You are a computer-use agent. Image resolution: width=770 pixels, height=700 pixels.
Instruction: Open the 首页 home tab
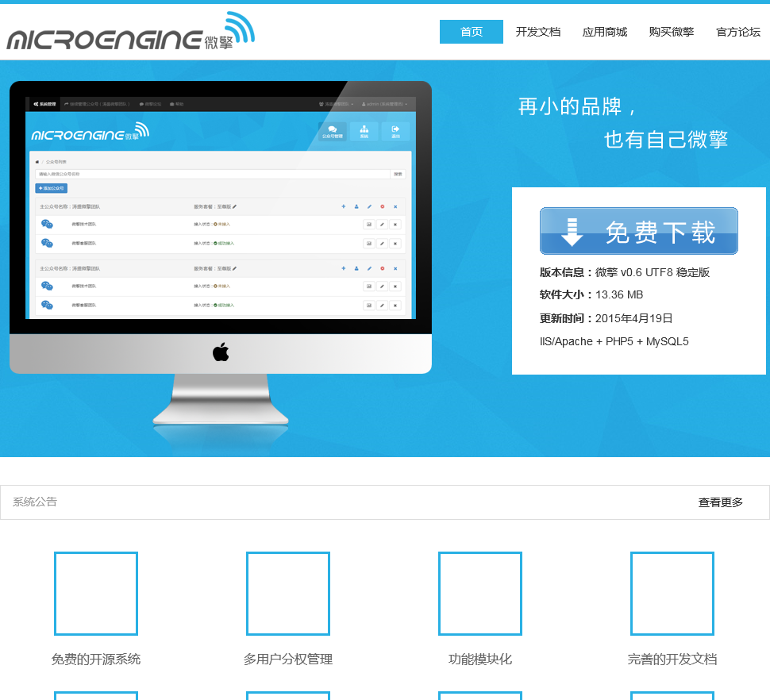pyautogui.click(x=471, y=32)
